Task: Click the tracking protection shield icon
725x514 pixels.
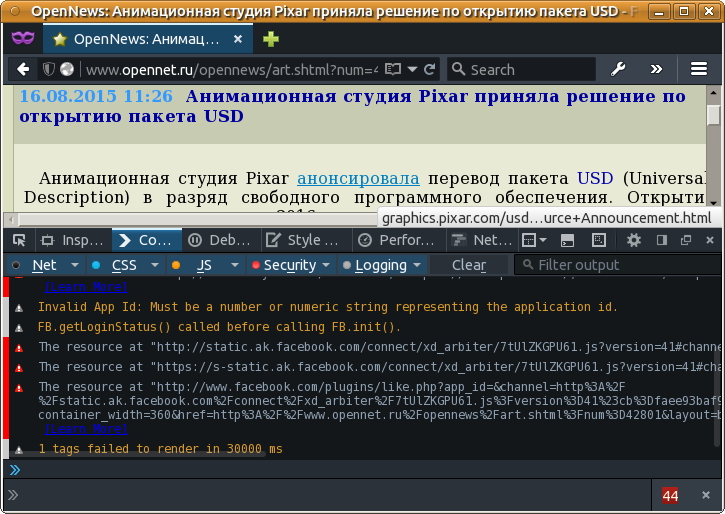Action: [48, 69]
